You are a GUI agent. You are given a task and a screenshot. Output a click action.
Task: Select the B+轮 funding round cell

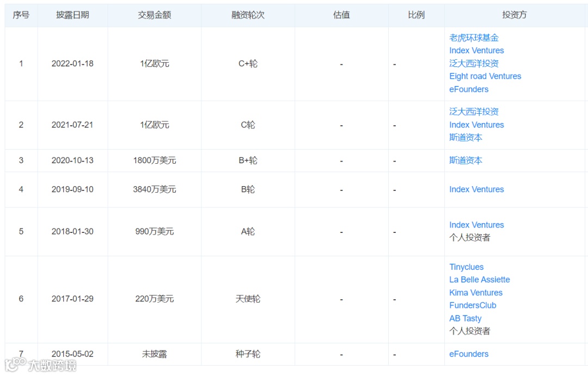click(248, 161)
